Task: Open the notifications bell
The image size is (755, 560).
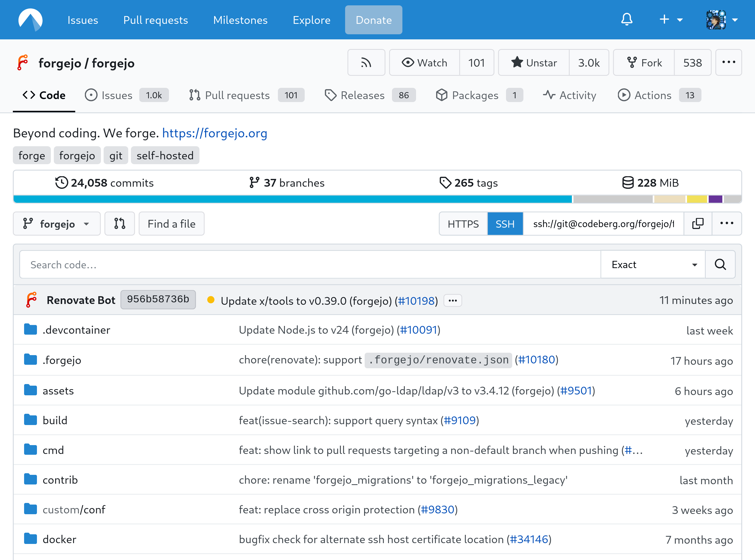Action: point(626,20)
